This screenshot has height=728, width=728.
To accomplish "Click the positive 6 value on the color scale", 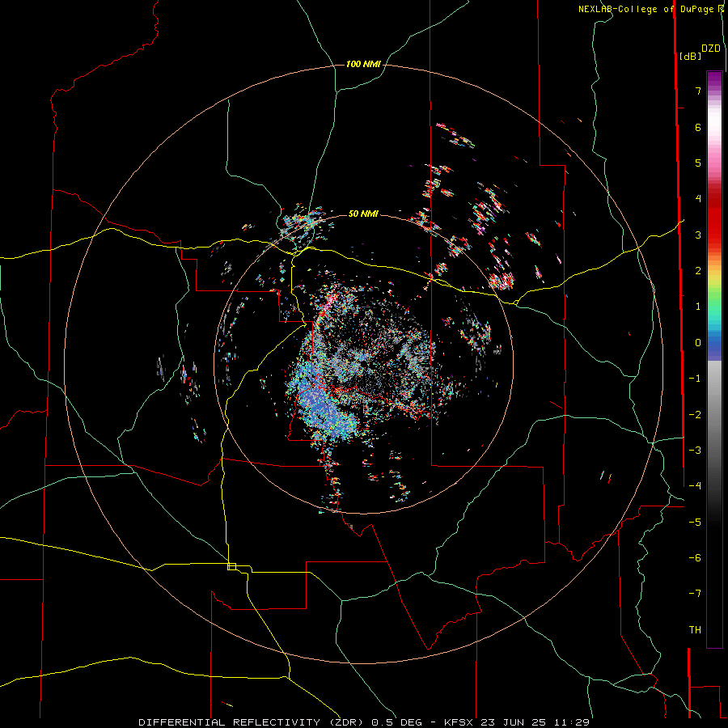I will coord(698,127).
